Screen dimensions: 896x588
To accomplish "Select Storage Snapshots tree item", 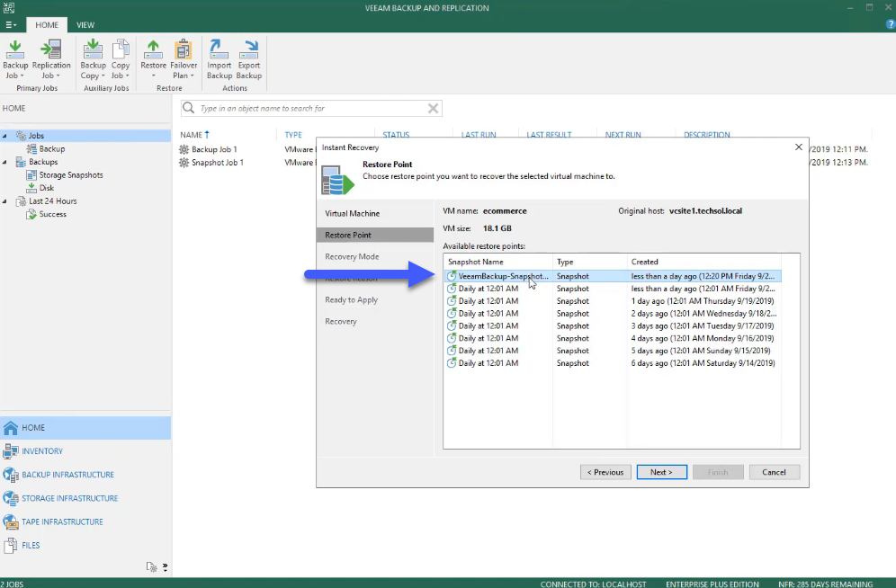I will point(71,175).
